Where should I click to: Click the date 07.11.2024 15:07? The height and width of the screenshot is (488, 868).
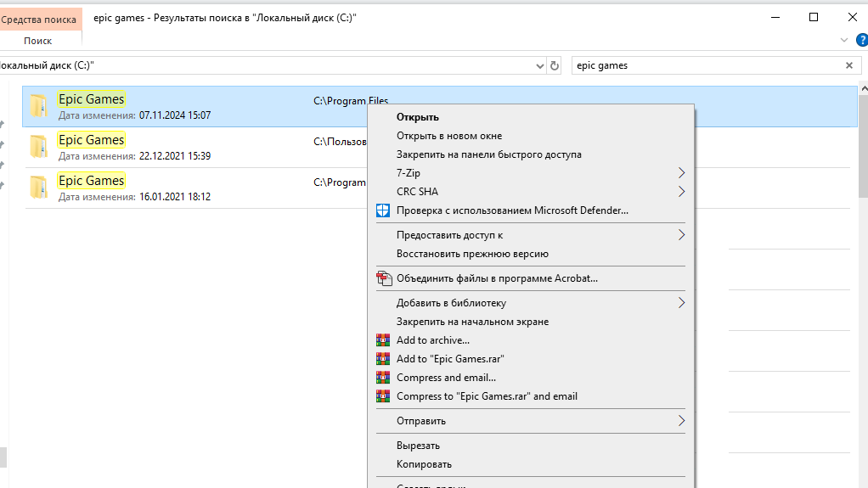175,115
